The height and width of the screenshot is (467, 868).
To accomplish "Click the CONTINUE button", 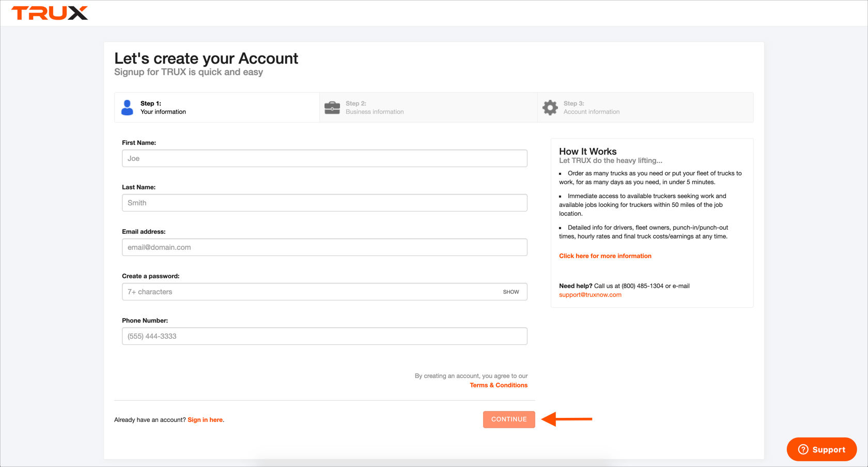I will 509,419.
